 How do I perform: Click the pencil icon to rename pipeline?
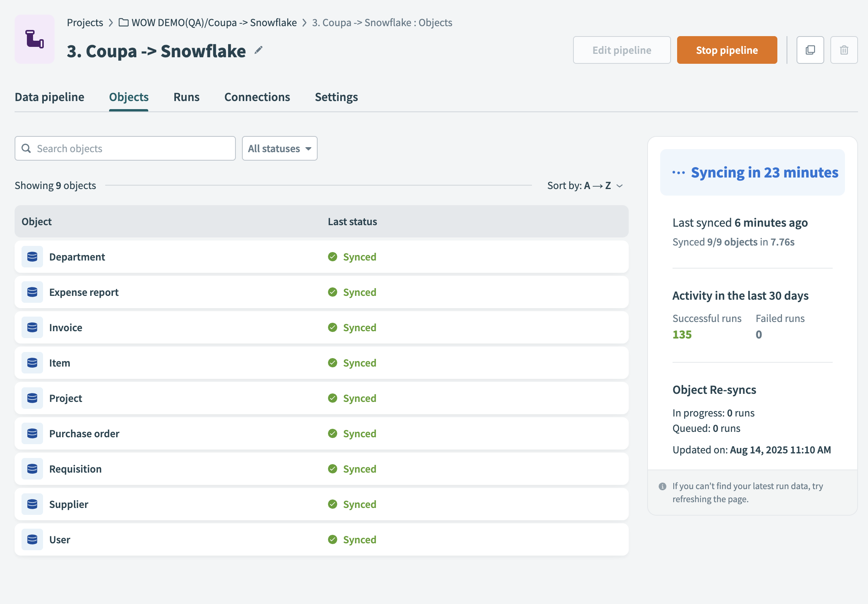[258, 50]
